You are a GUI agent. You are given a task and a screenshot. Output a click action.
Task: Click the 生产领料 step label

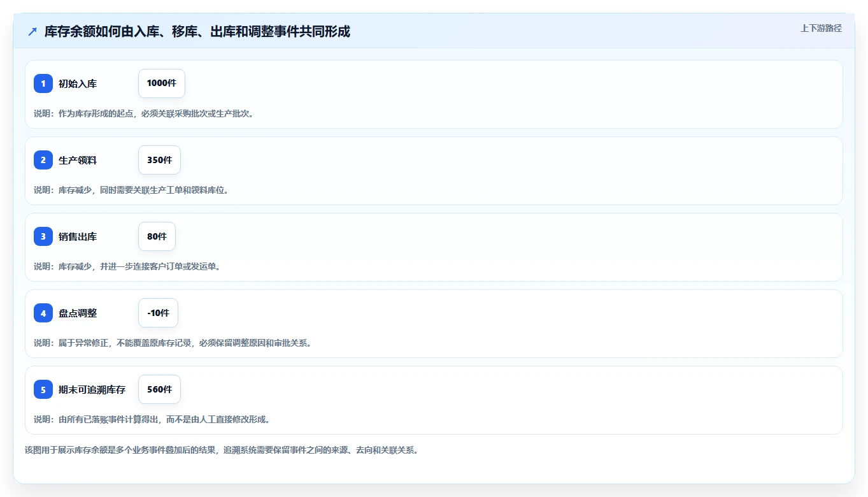[78, 160]
